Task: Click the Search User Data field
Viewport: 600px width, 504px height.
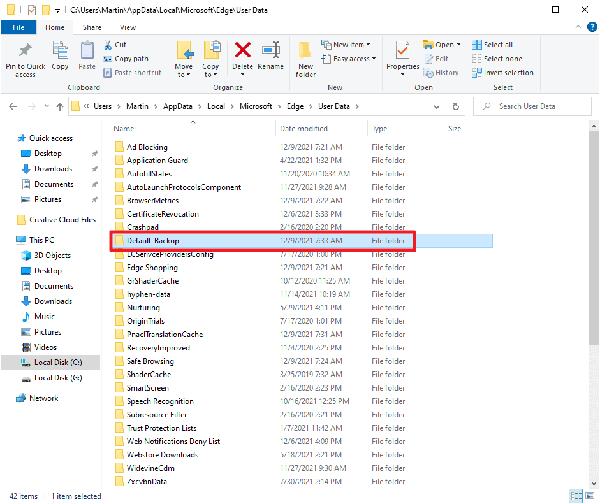Action: click(x=533, y=106)
